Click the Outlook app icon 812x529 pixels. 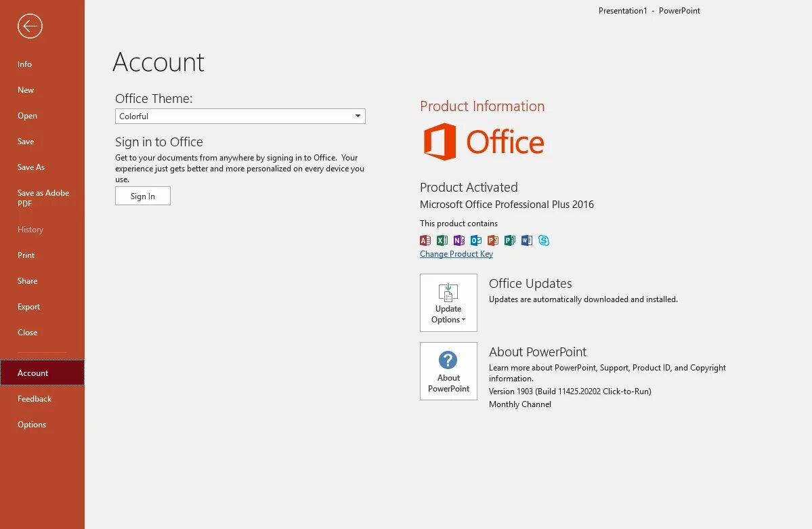476,240
